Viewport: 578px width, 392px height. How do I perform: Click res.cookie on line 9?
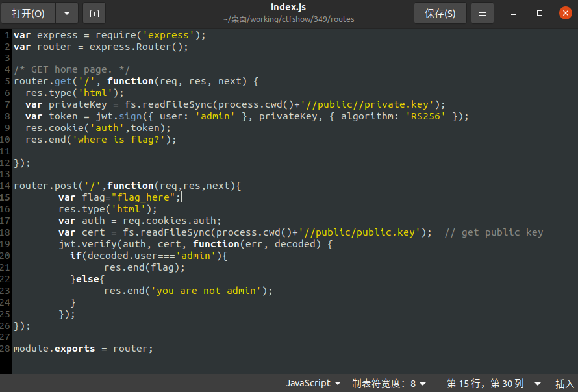click(55, 128)
